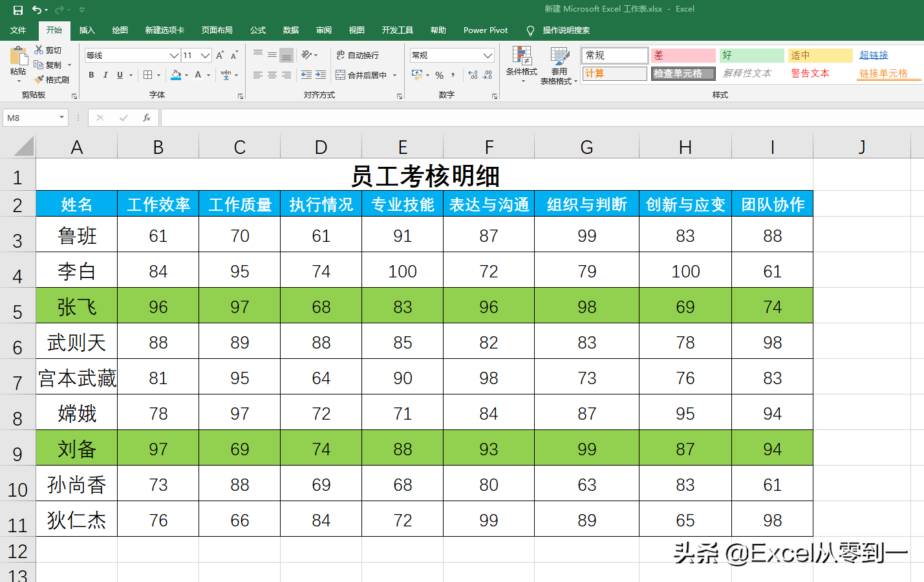Screen dimensions: 924x582
Task: Click the increase indent icon
Action: [321, 75]
